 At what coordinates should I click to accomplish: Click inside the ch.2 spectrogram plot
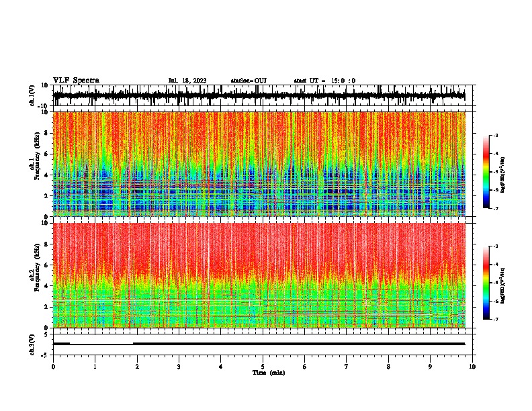(x=259, y=275)
